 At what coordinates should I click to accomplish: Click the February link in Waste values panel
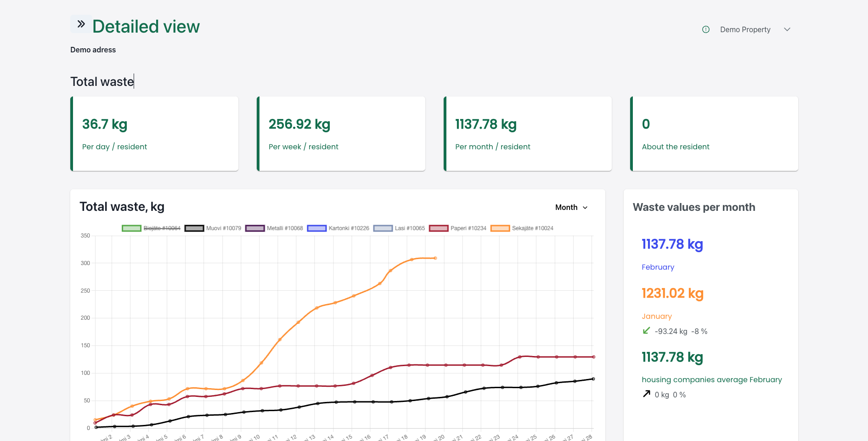[x=658, y=267]
